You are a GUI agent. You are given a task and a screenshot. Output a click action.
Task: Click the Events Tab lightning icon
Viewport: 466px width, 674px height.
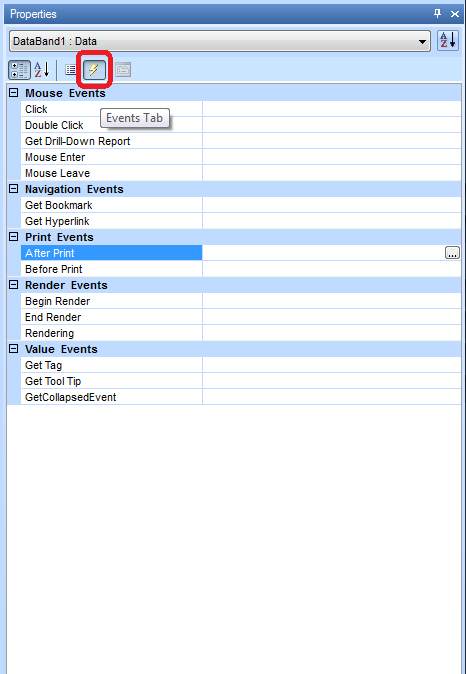(94, 69)
